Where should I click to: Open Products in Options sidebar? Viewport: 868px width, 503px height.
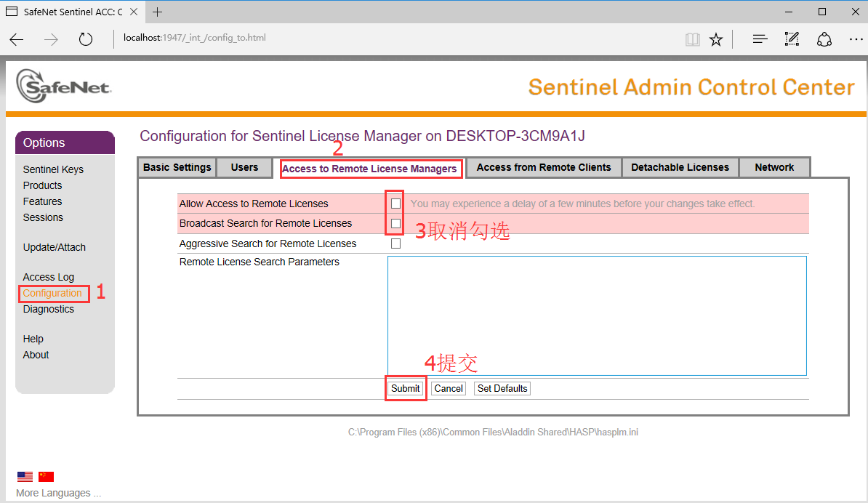[x=43, y=185]
